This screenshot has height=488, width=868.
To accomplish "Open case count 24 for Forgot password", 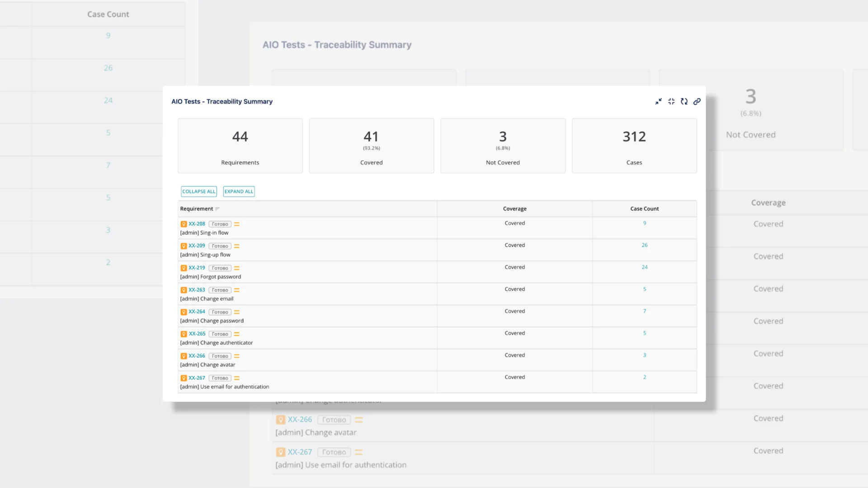I will tap(644, 267).
